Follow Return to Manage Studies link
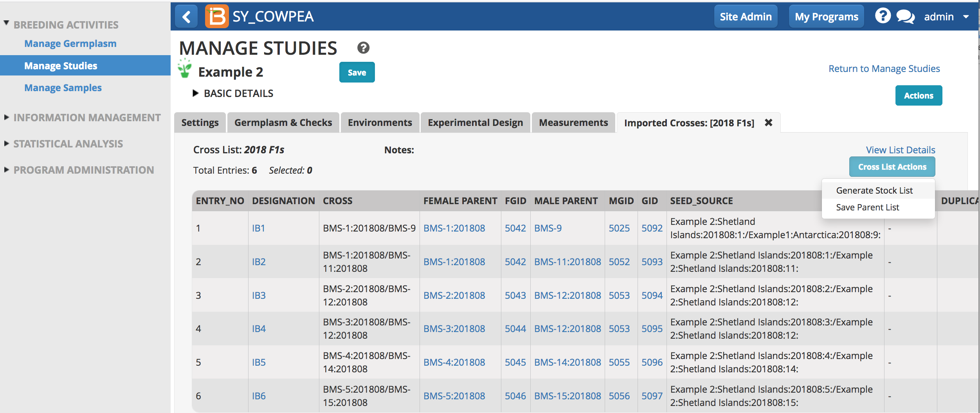 pyautogui.click(x=884, y=68)
